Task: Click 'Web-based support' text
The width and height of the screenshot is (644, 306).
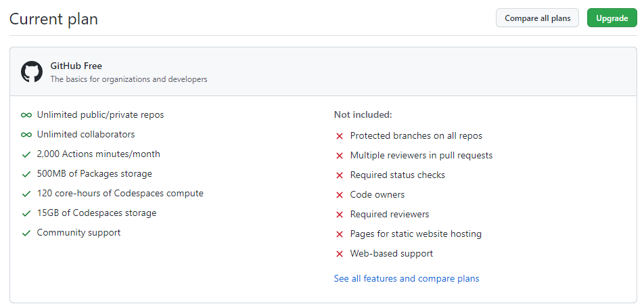Action: 392,254
